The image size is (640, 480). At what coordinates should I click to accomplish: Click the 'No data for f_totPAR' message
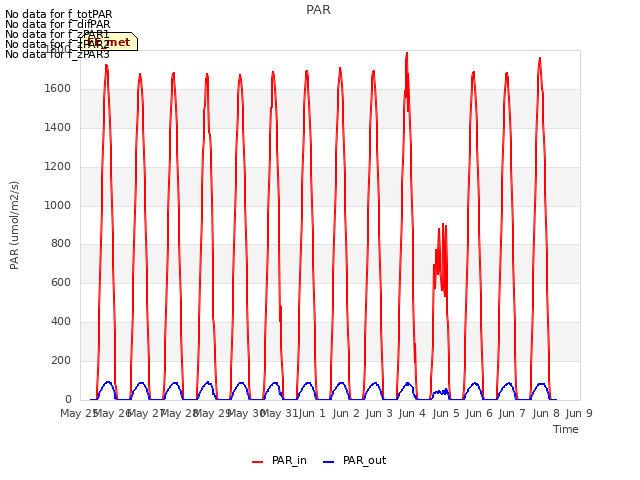[58, 14]
